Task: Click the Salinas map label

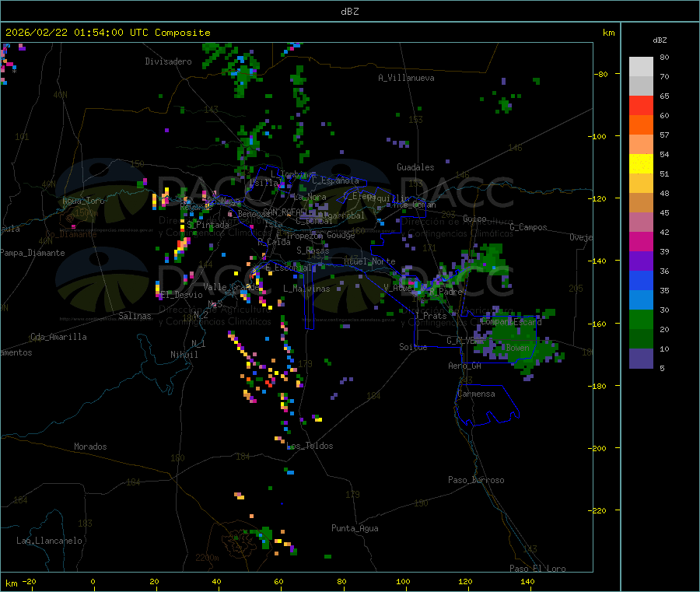Action: [135, 316]
